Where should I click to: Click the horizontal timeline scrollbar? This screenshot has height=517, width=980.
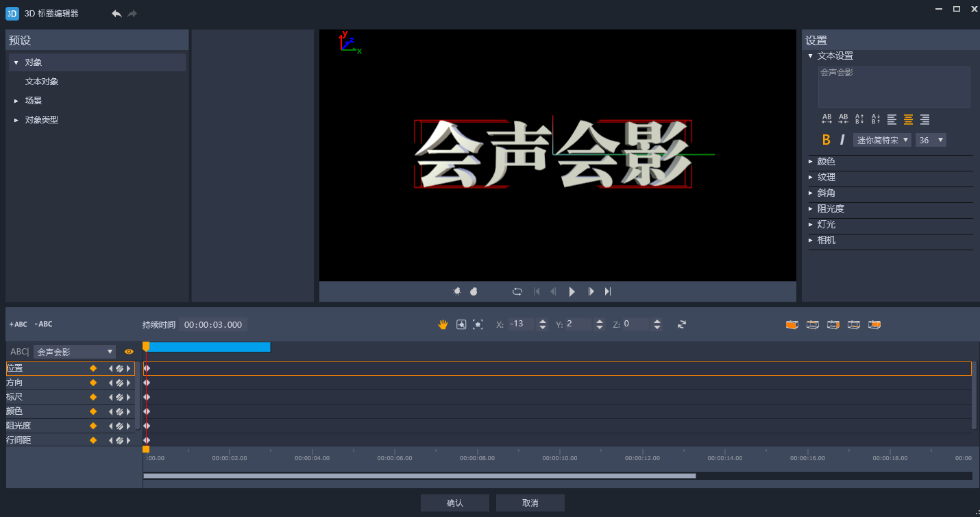[419, 476]
